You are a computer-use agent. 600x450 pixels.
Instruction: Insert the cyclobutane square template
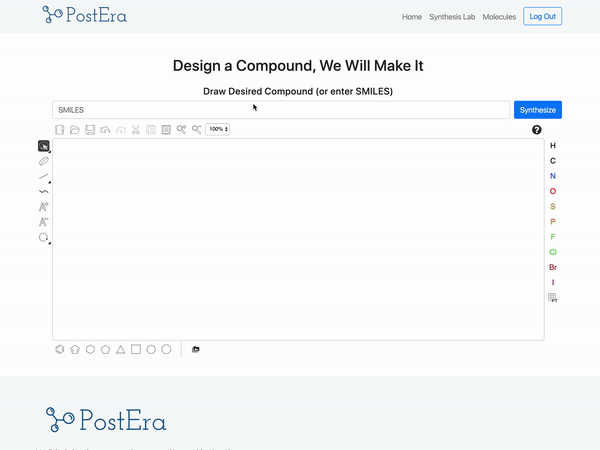click(x=136, y=349)
